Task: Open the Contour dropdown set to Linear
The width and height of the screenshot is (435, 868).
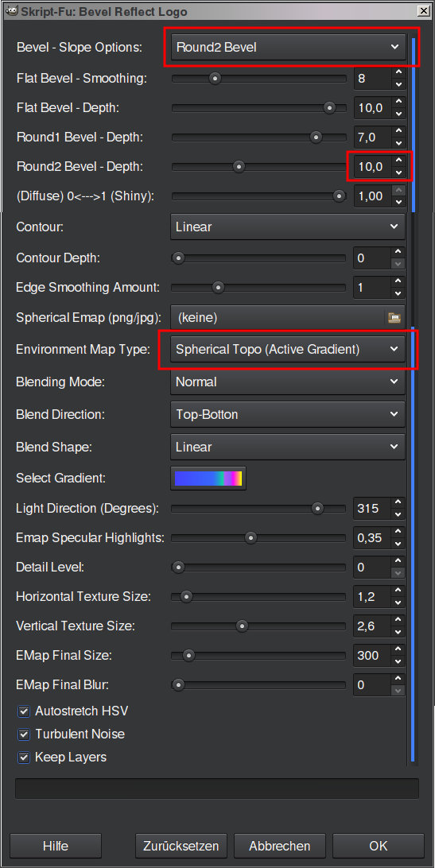Action: [x=288, y=227]
